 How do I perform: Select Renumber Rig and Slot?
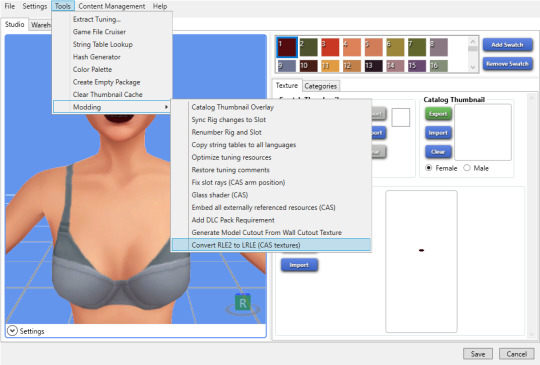(271, 132)
